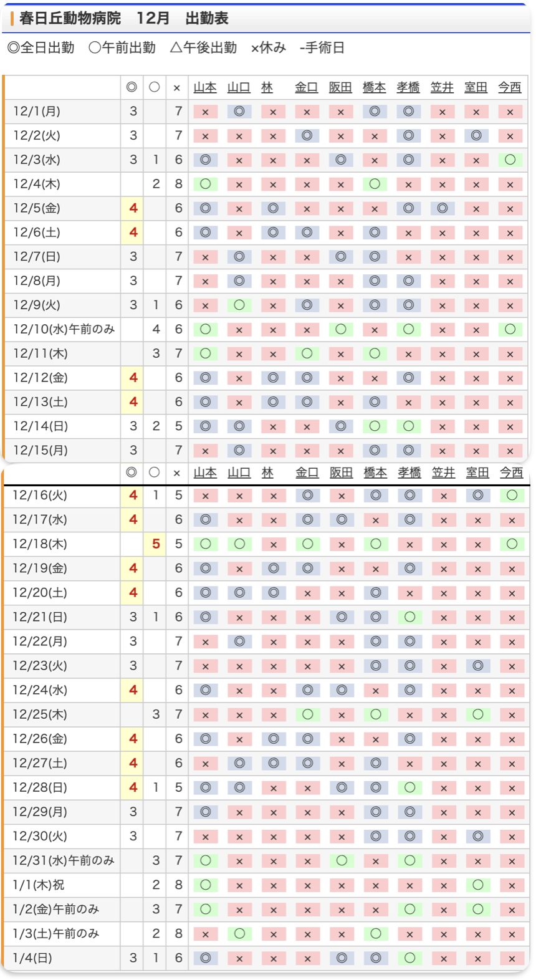Click 今西's morning mark on 12/16(火)
The height and width of the screenshot is (980, 536).
[512, 495]
